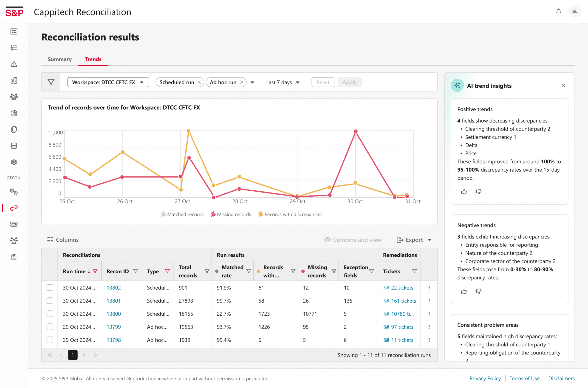Screen dimensions: 588x388
Task: Open row actions menu for recon 13800
Action: [x=429, y=314]
